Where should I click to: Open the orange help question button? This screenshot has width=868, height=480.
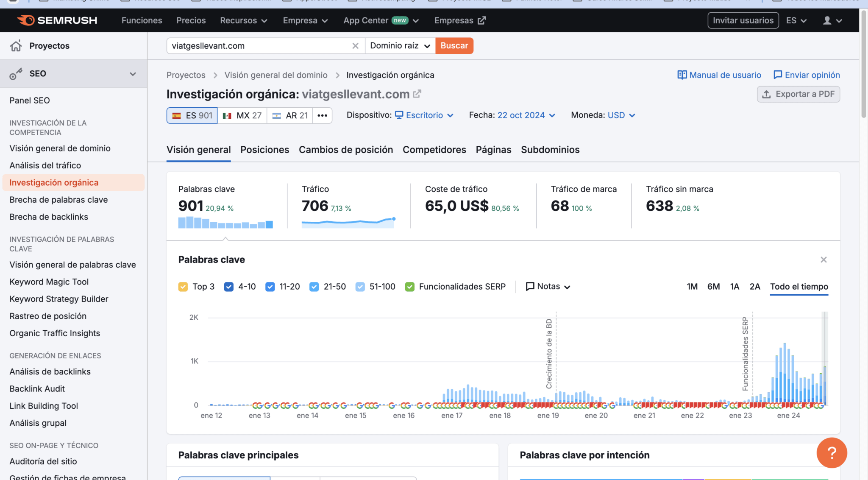832,453
